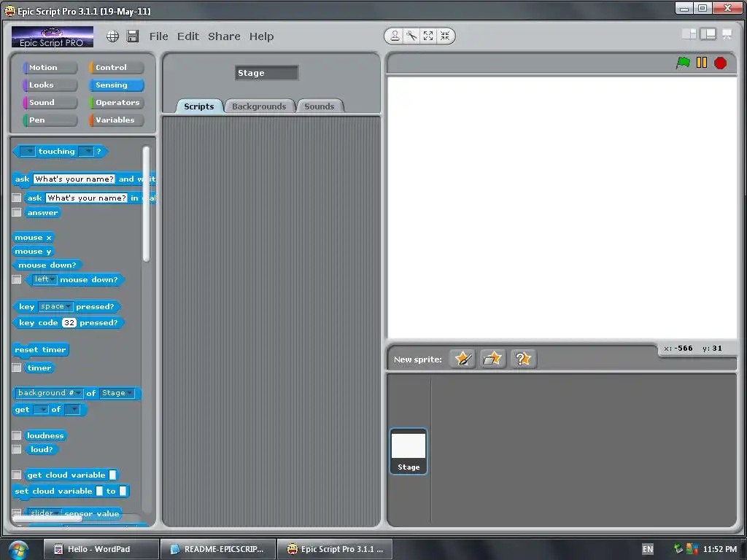Image resolution: width=747 pixels, height=560 pixels.
Task: Enter presentation mode
Action: pos(727,34)
